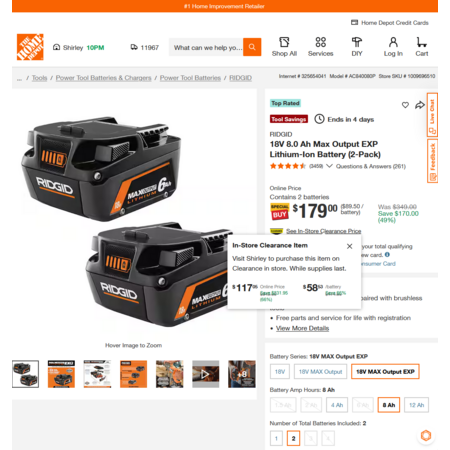Expand the breadcrumb ellipsis
450x450 pixels.
tap(19, 78)
